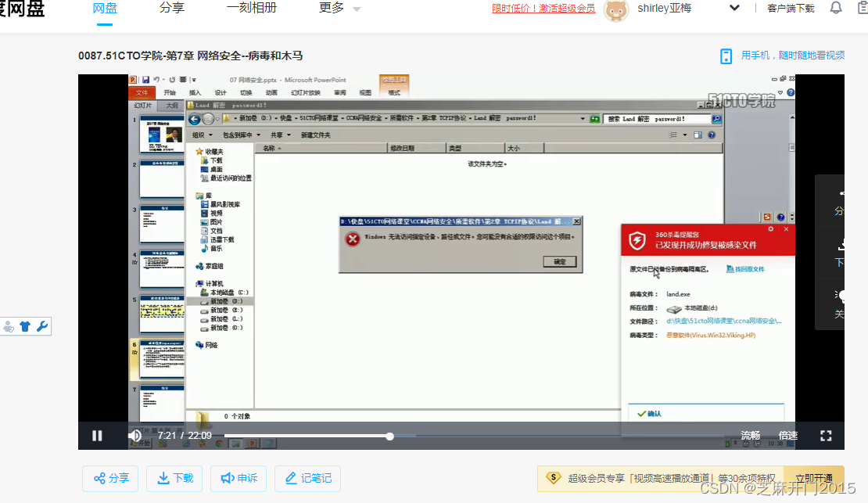Image resolution: width=868 pixels, height=503 pixels.
Task: Open the 一刻相册 tab
Action: [252, 9]
